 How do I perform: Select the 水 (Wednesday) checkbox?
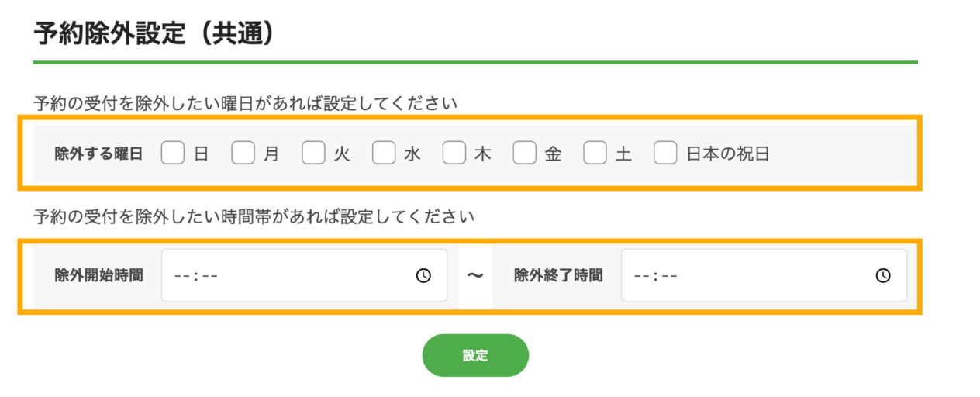384,154
